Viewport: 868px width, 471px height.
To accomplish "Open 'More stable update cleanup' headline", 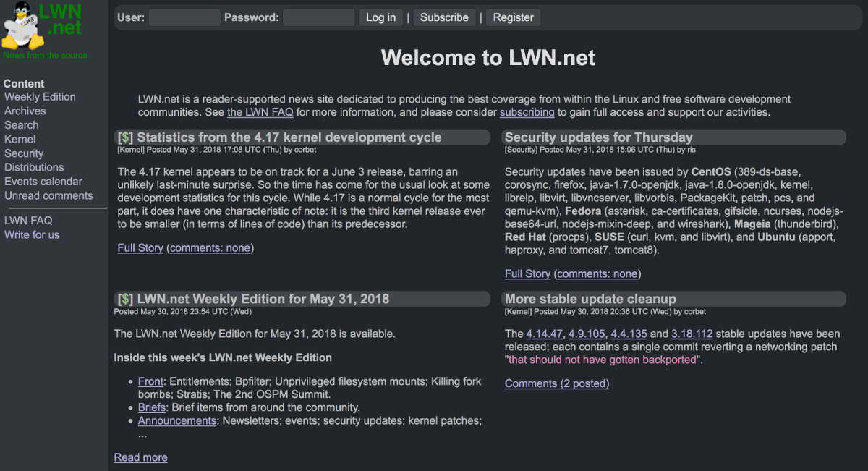I will tap(590, 299).
